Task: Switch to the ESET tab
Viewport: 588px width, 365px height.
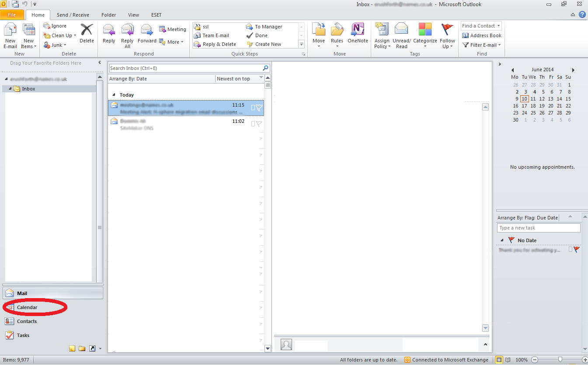Action: coord(157,15)
